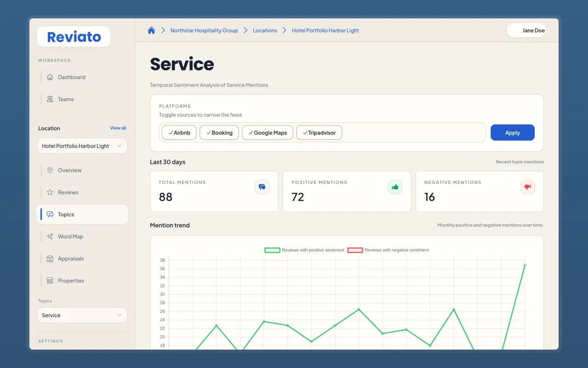
Task: Click the Dashboard house icon in sidebar
Action: pyautogui.click(x=50, y=77)
